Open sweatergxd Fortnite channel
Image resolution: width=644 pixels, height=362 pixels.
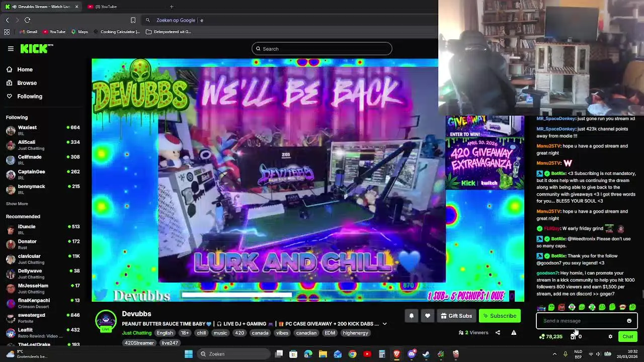(x=43, y=318)
